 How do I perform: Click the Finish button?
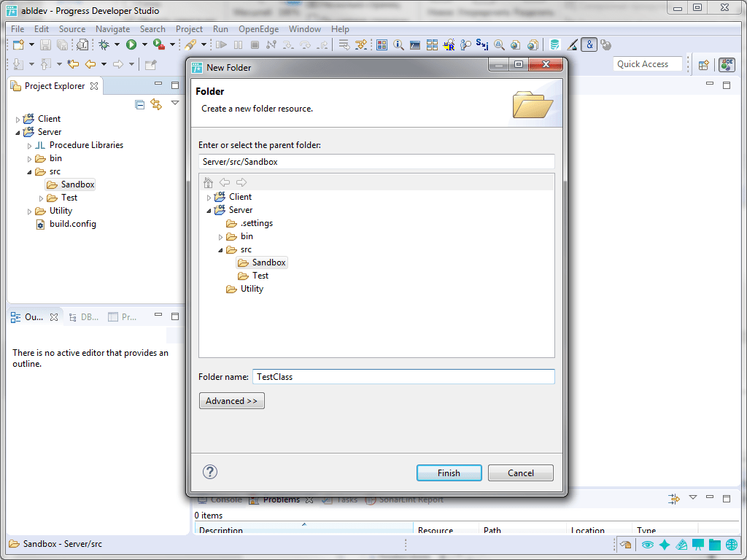tap(449, 472)
